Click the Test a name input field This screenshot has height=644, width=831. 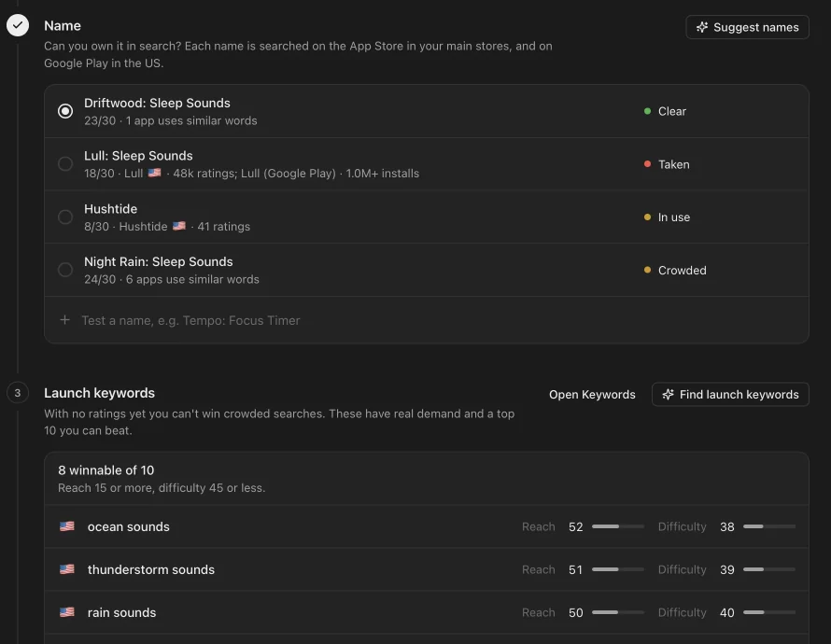(427, 320)
